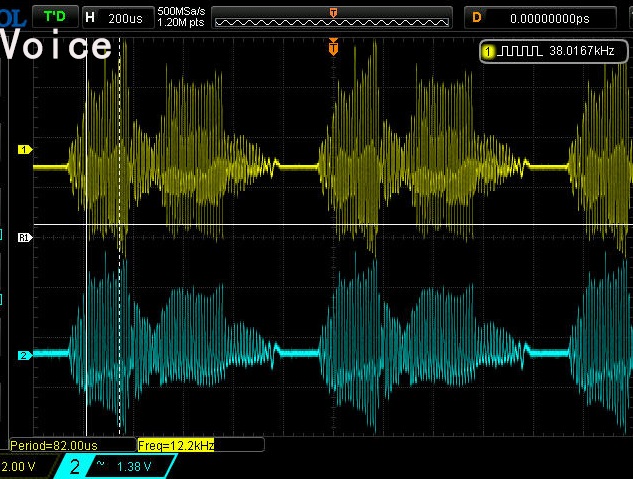Open the horizontal delay 0.00000000ps field
633x479 pixels.
pyautogui.click(x=548, y=17)
